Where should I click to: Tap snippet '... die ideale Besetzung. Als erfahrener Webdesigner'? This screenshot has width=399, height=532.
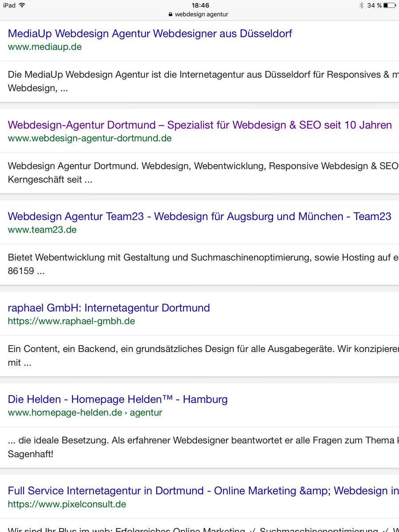(x=203, y=447)
